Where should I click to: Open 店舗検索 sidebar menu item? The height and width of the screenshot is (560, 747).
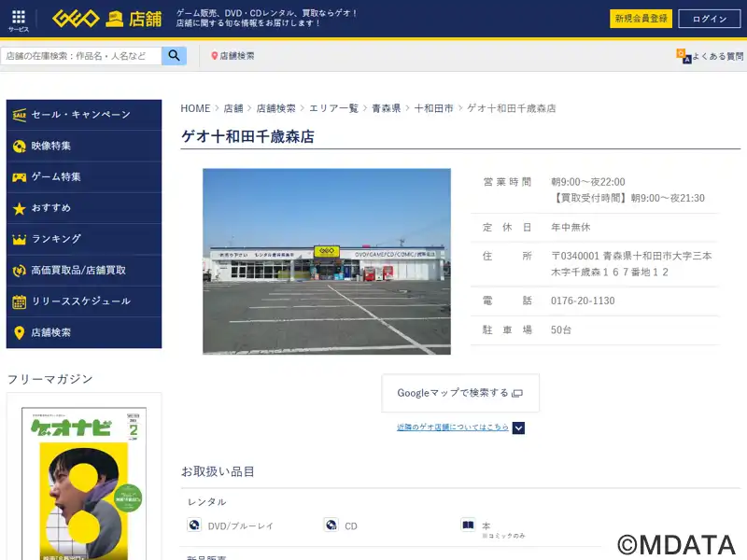tap(84, 332)
